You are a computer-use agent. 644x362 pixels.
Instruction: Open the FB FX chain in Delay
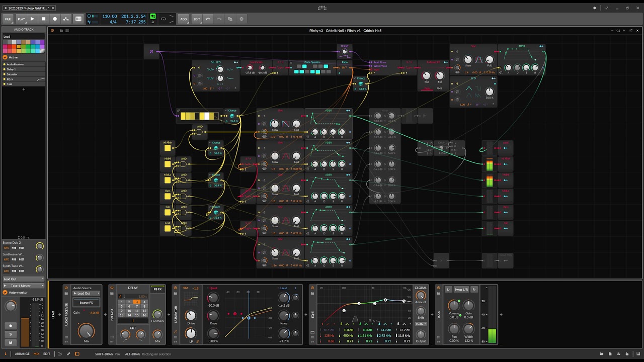(157, 289)
